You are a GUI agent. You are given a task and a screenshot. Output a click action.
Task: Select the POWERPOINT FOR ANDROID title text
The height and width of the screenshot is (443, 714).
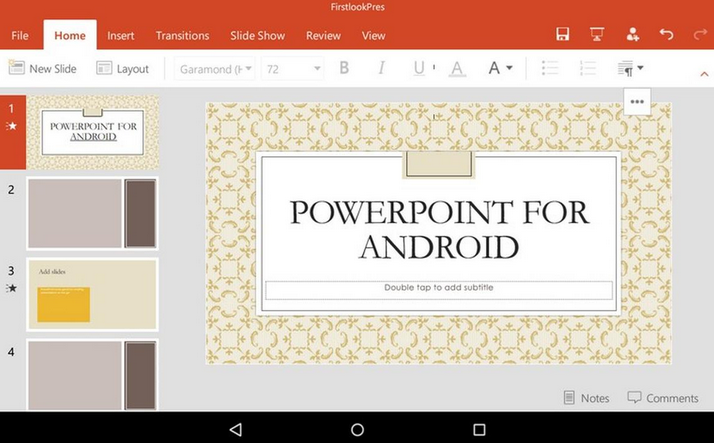pyautogui.click(x=439, y=229)
